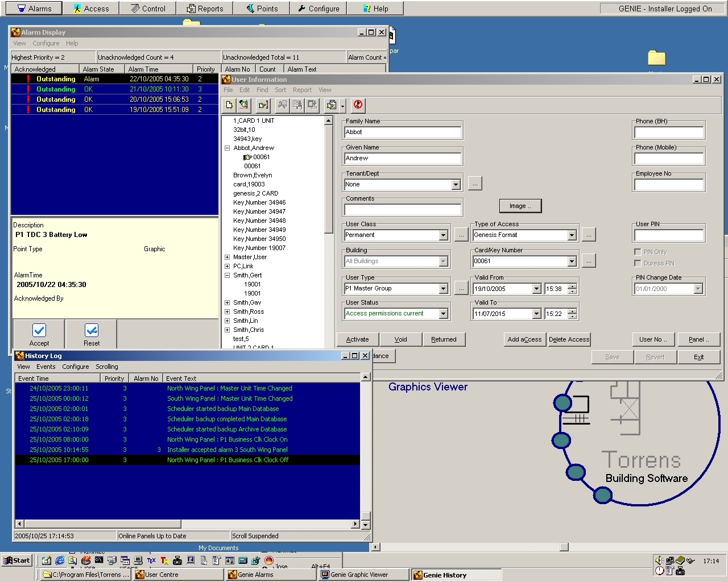
Task: Open the User Status dropdown
Action: (443, 314)
